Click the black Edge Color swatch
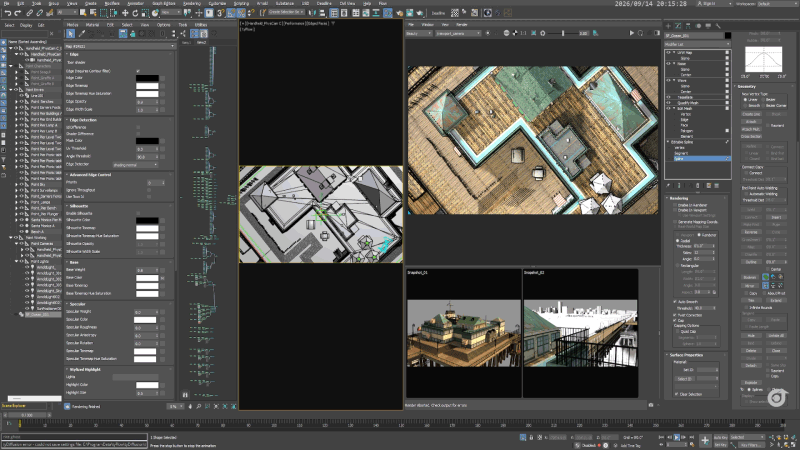The height and width of the screenshot is (450, 800). pos(147,78)
